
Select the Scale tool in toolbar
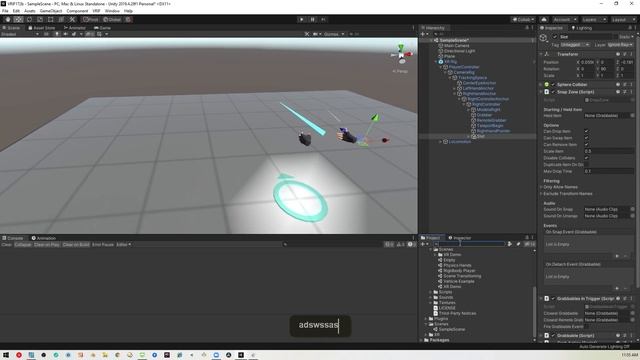[x=40, y=20]
